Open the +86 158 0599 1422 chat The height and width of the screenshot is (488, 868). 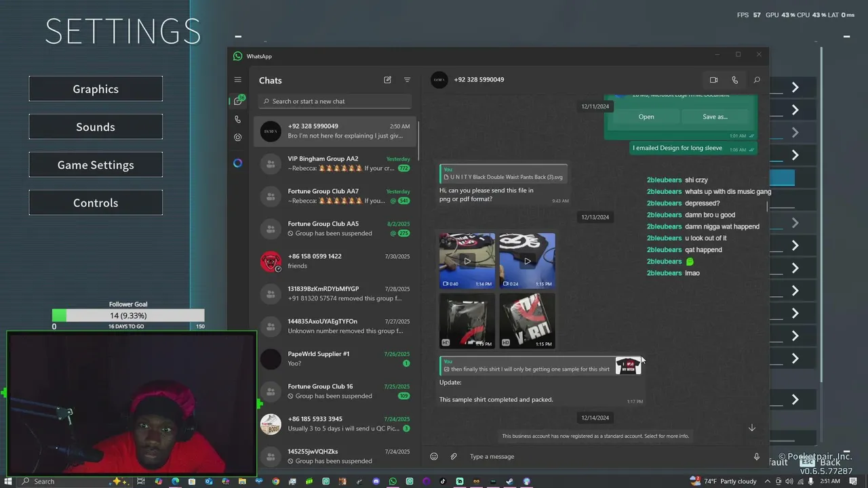click(335, 261)
